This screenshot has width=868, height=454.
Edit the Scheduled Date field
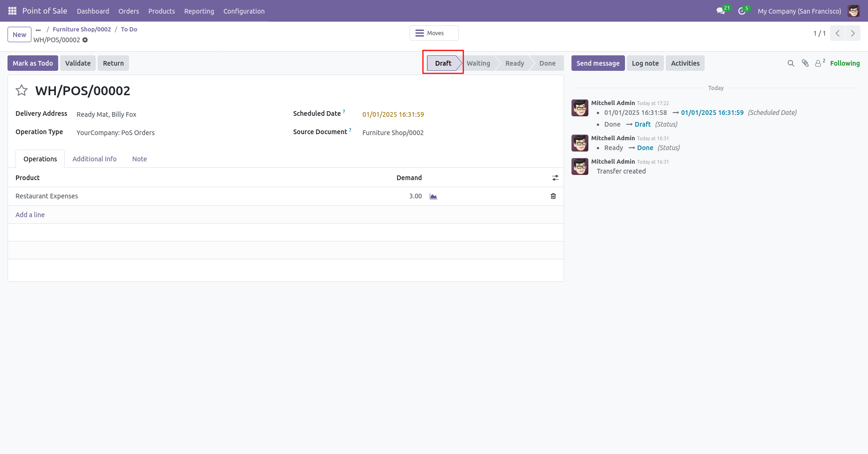point(393,114)
